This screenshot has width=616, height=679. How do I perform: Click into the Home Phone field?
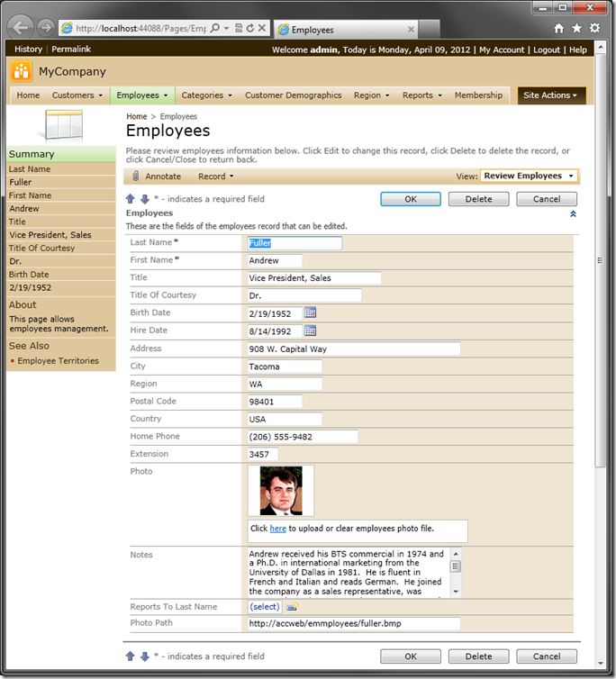(x=303, y=437)
